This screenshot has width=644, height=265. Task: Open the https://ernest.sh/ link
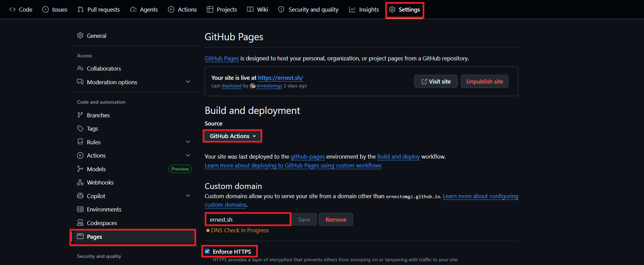click(280, 78)
